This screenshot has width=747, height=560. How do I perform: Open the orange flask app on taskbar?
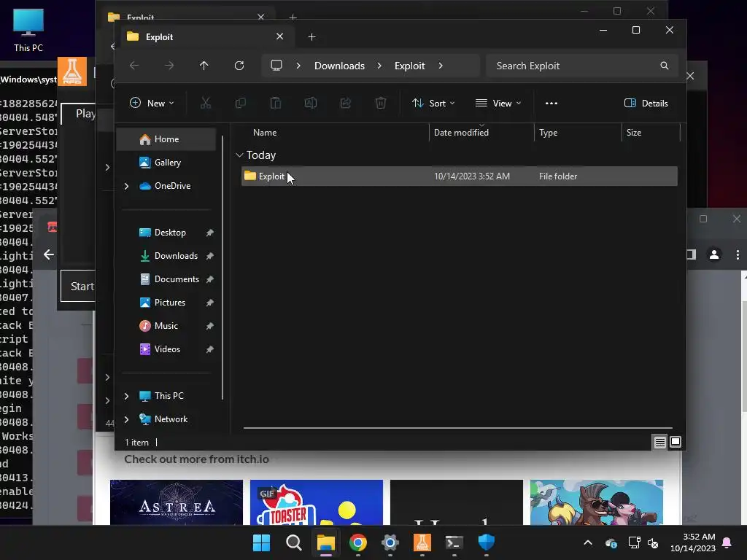pyautogui.click(x=422, y=542)
